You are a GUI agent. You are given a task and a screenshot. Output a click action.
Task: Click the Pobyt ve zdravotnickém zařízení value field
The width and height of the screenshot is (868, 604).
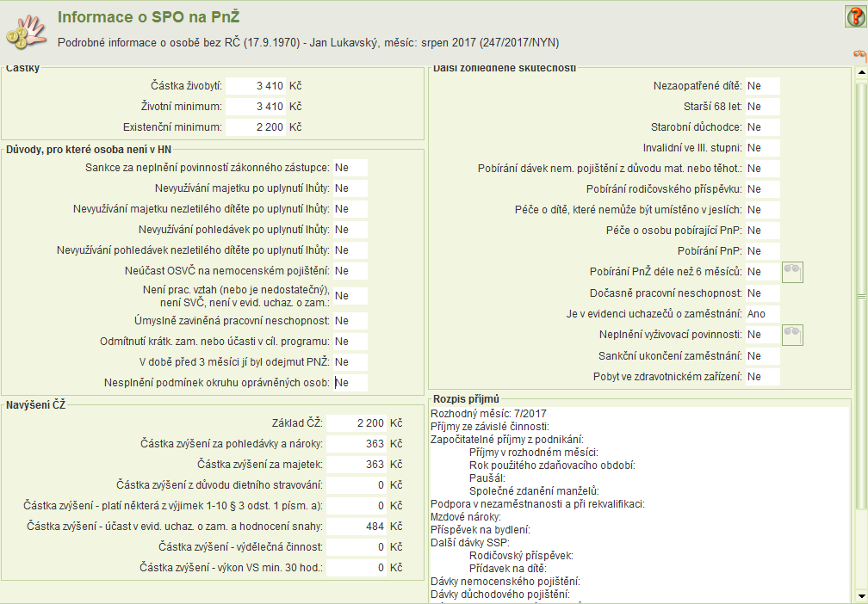(x=762, y=377)
